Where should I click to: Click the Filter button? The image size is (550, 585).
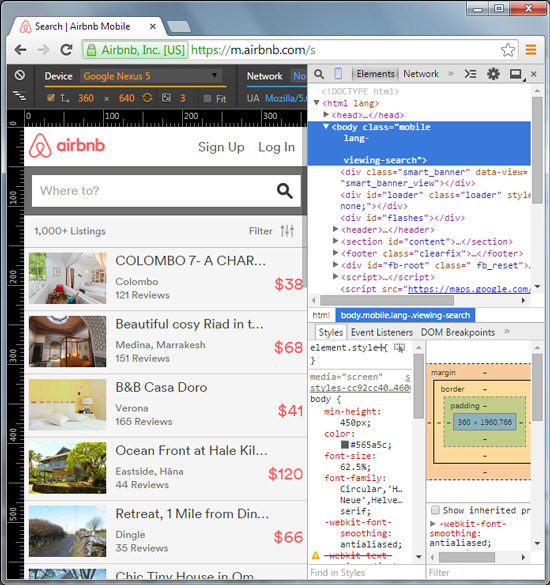tap(271, 231)
